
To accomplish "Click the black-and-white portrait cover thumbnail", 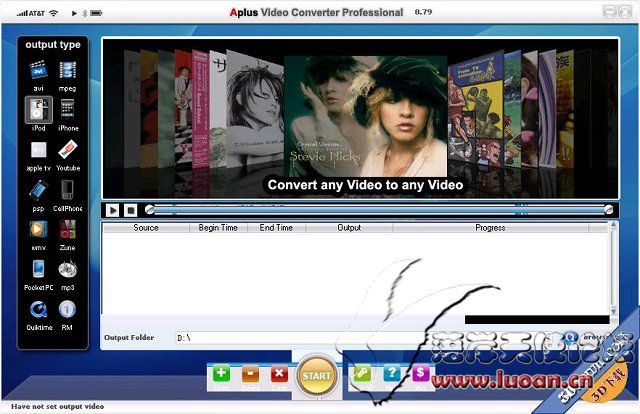I will pyautogui.click(x=255, y=109).
